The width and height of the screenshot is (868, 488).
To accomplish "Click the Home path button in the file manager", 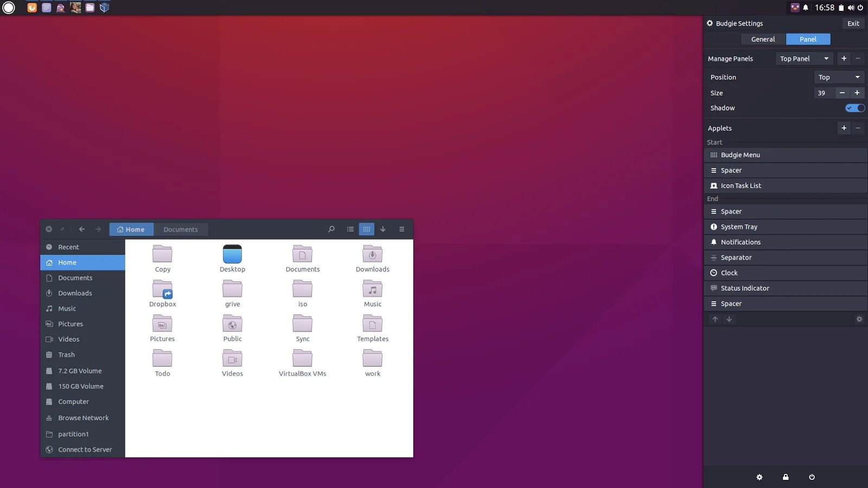I will coord(131,229).
